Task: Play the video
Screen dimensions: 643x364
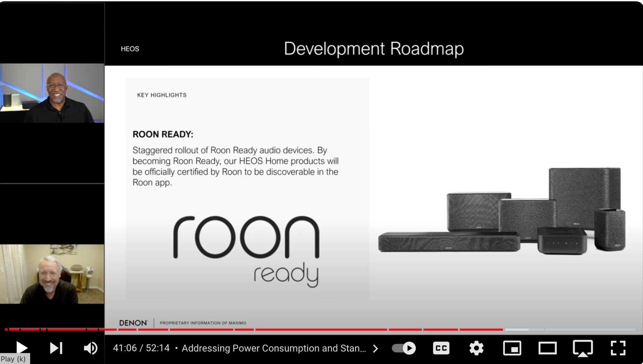Action: click(x=22, y=348)
